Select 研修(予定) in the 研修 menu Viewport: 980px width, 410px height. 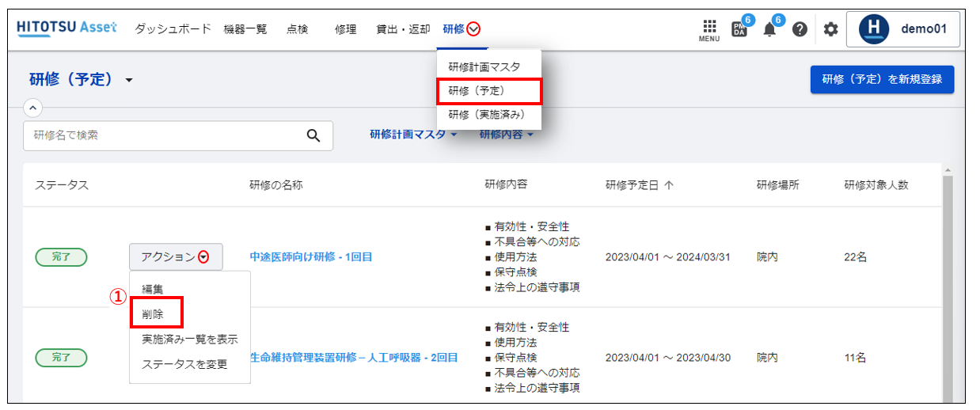[x=488, y=91]
